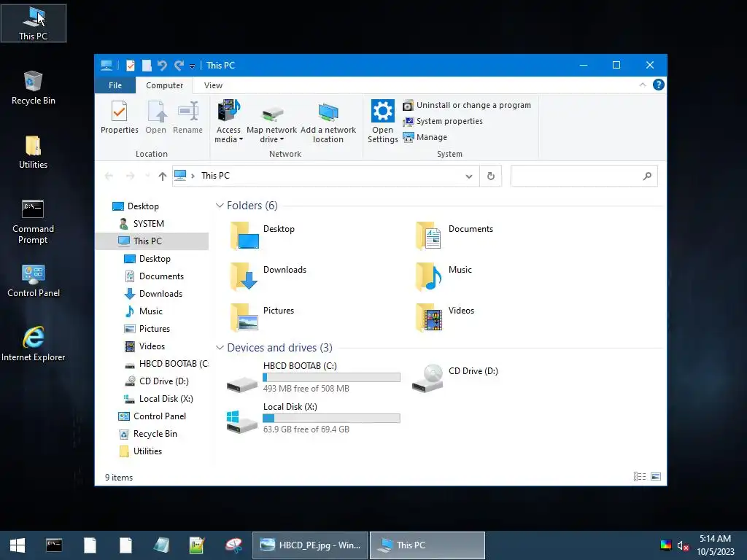Open the Windows Start menu
747x560 pixels.
(18, 545)
